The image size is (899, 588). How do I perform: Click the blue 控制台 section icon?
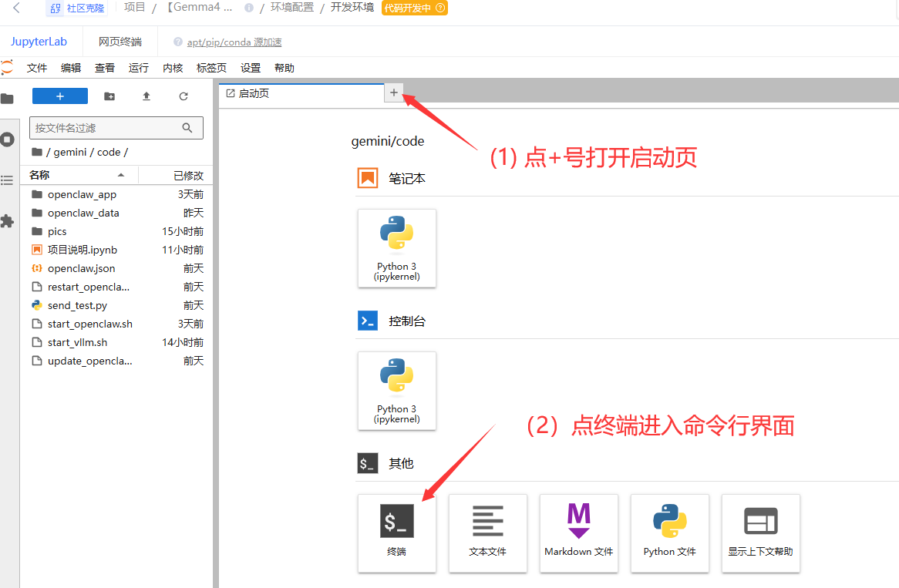click(x=368, y=321)
